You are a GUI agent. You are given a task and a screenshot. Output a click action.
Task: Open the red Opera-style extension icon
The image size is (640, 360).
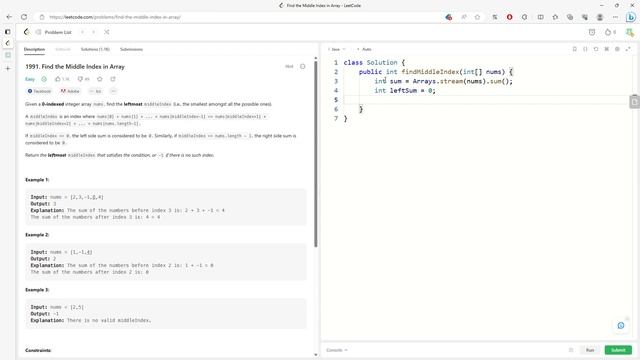tap(509, 17)
